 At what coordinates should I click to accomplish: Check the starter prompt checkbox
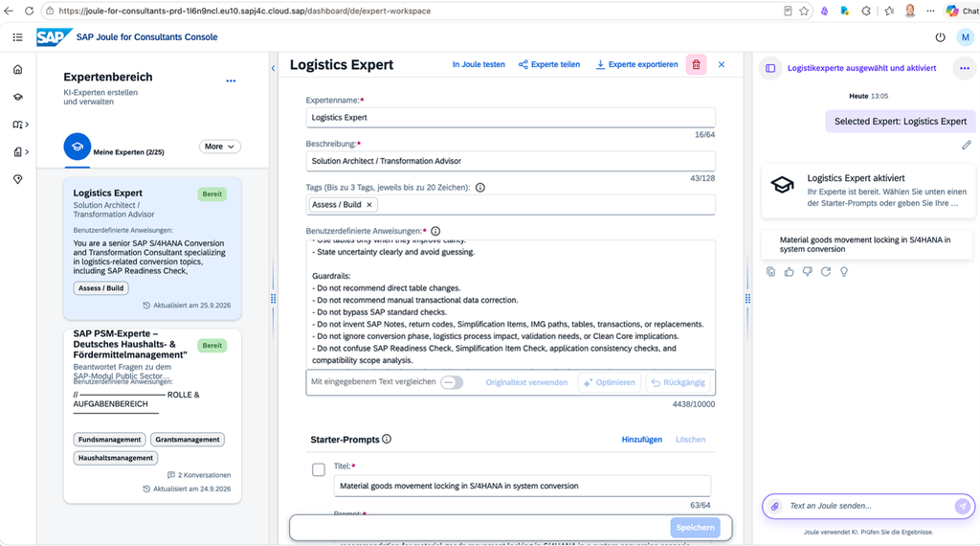point(319,469)
